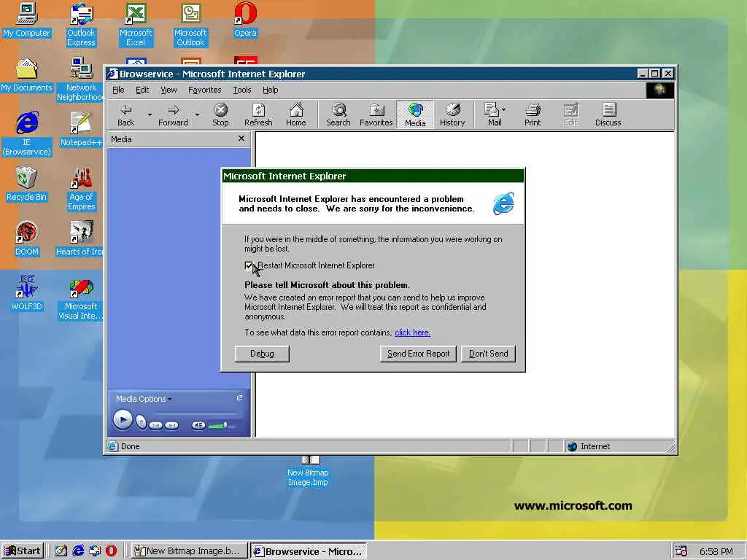The image size is (747, 560).
Task: Select the My Computer desktop icon
Action: 27,20
